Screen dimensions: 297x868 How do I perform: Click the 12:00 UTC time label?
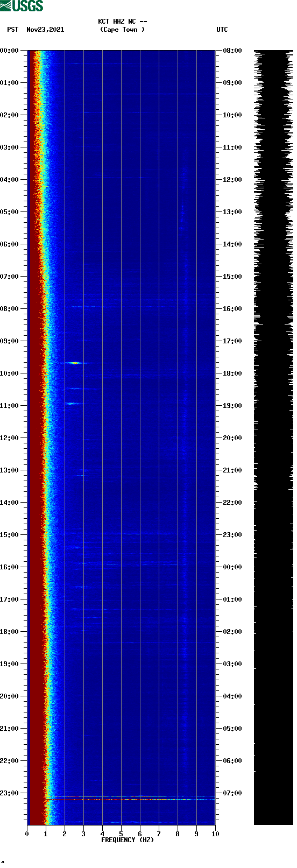(232, 180)
